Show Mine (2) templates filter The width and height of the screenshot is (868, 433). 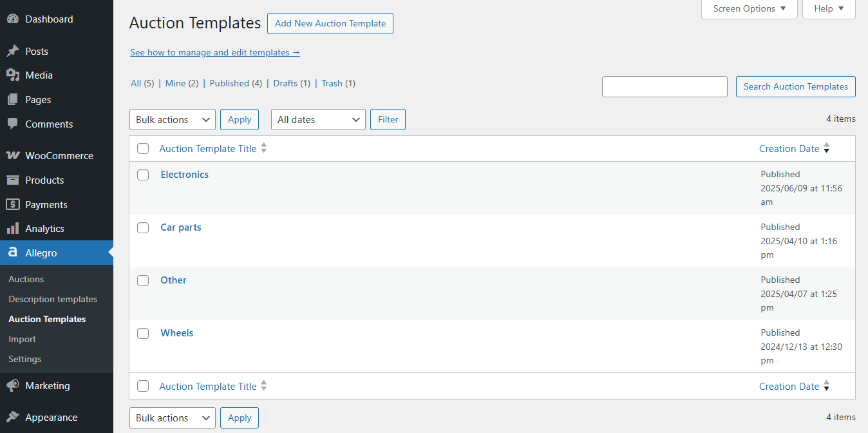tap(182, 83)
